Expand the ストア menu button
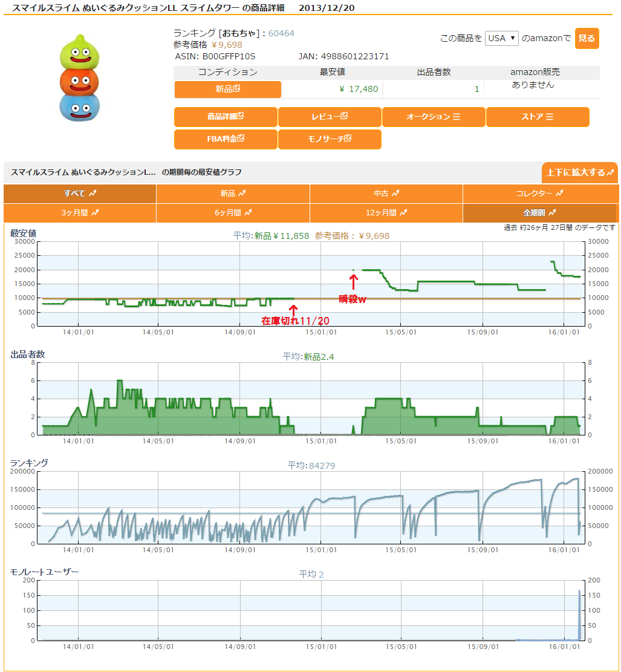The height and width of the screenshot is (672, 621). [538, 117]
